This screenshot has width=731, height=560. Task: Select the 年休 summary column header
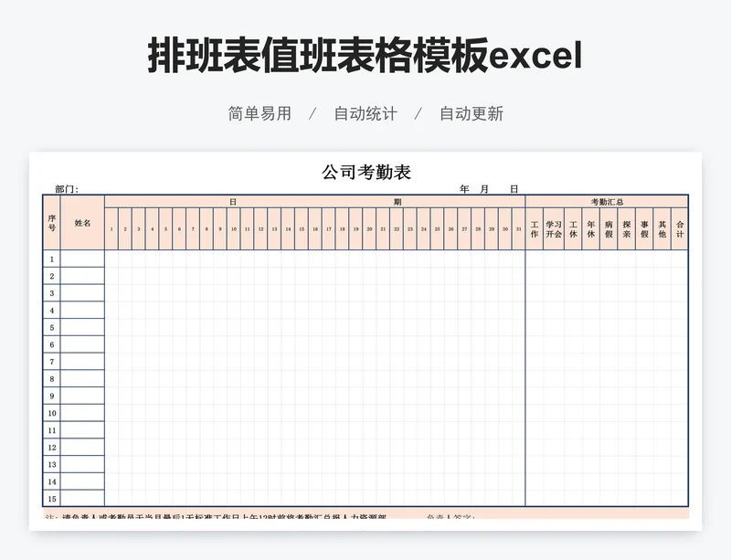tap(590, 229)
